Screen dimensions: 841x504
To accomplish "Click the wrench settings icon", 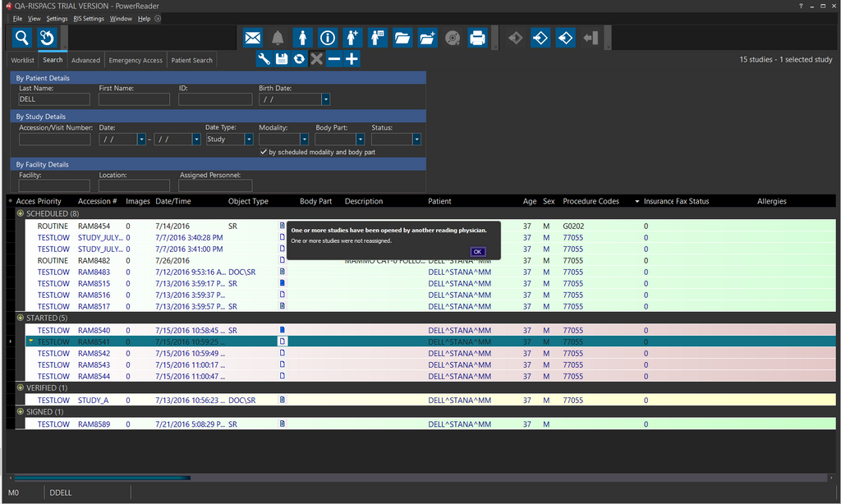I will pos(264,59).
